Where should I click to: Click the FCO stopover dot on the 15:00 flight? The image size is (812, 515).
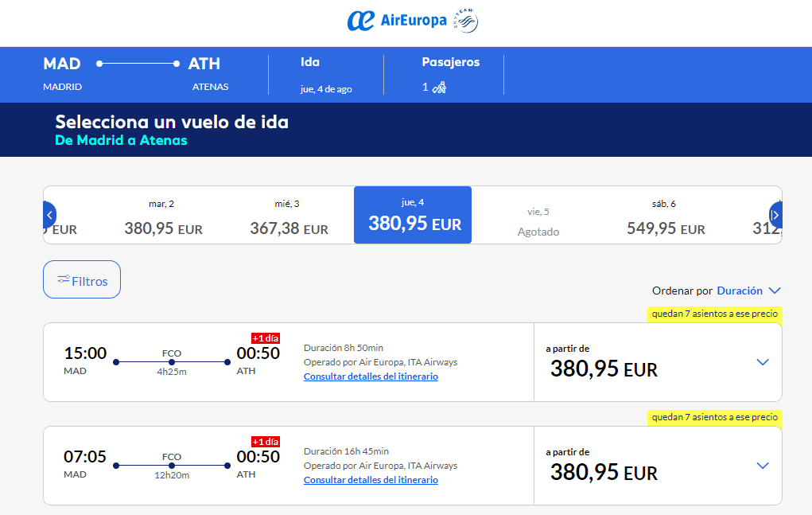(172, 362)
